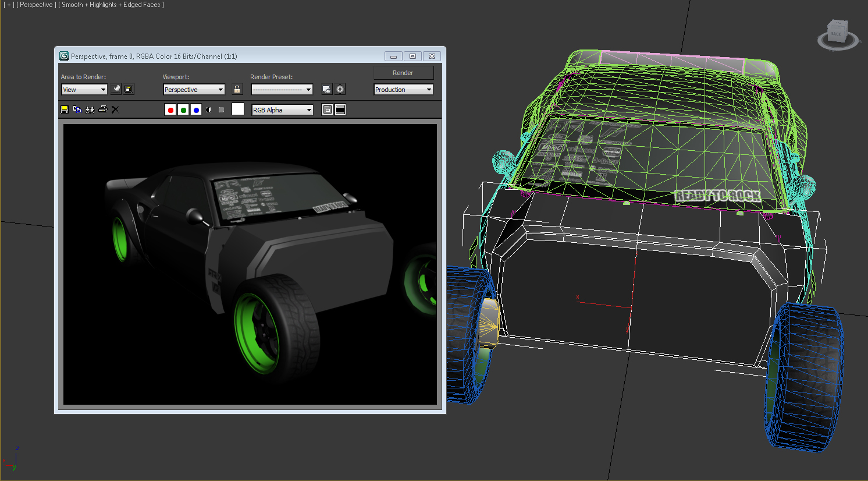Click the Copy Image icon

77,109
